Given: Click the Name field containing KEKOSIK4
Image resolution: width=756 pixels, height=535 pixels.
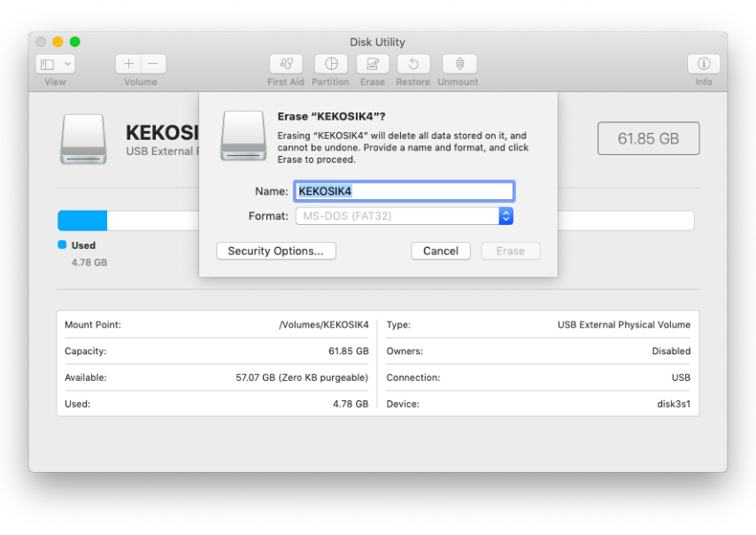Looking at the screenshot, I should 404,191.
